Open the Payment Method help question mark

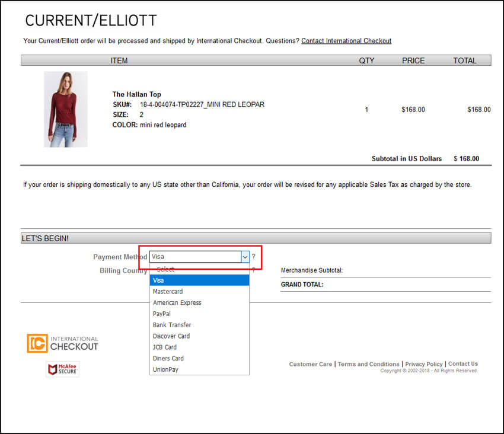(x=254, y=257)
